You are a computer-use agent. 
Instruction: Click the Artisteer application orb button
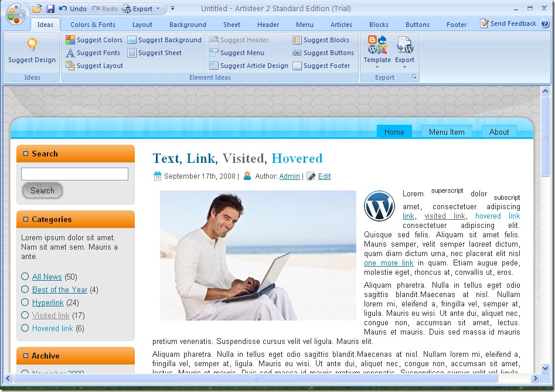coord(16,14)
